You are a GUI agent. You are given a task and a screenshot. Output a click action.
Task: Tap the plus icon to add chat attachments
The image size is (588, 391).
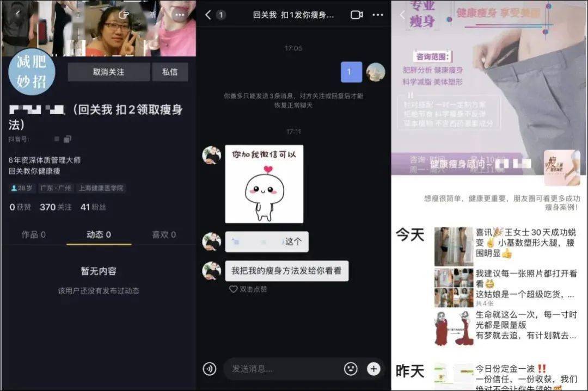tap(373, 368)
